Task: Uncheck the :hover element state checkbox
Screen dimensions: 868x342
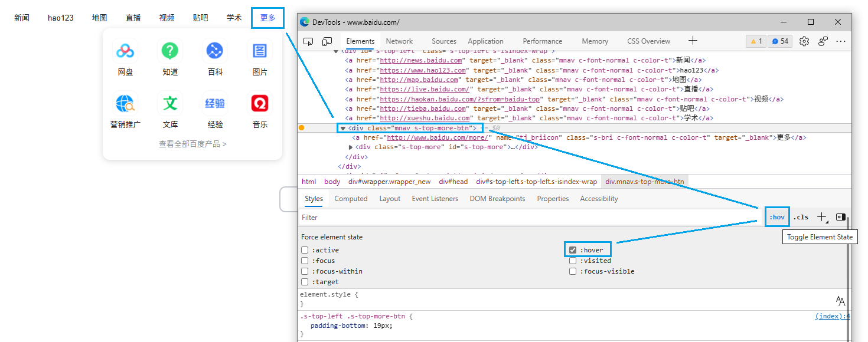Action: pos(573,250)
